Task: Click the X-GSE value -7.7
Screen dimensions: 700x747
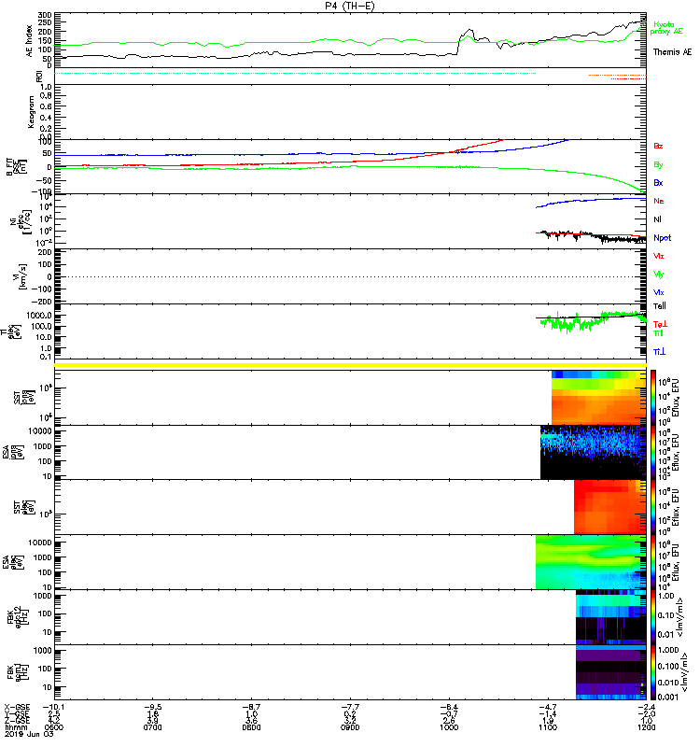Action: (x=350, y=708)
